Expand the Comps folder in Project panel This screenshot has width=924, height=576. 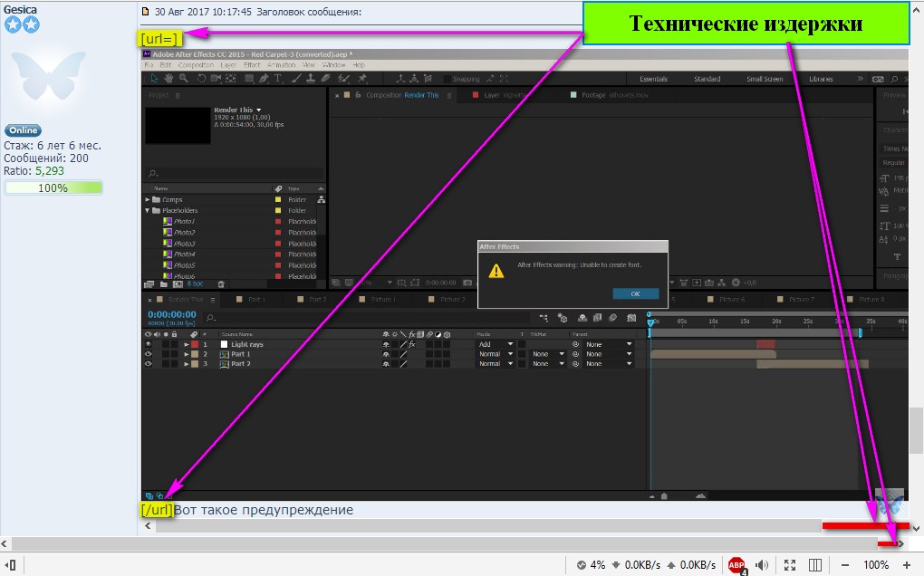pos(148,199)
